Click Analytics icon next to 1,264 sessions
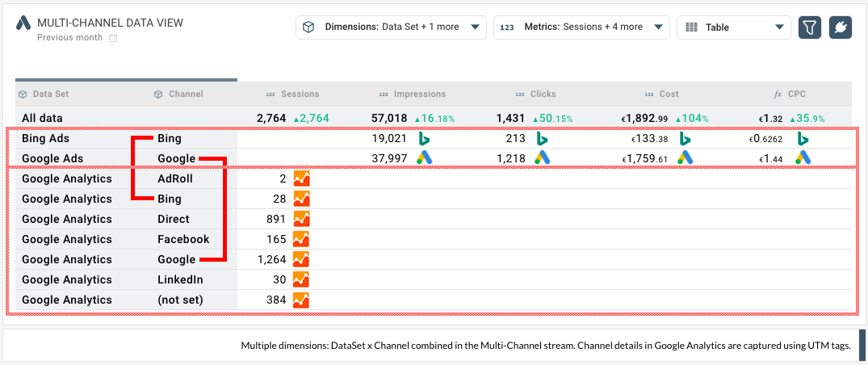Screen dimensions: 868x365 301,259
